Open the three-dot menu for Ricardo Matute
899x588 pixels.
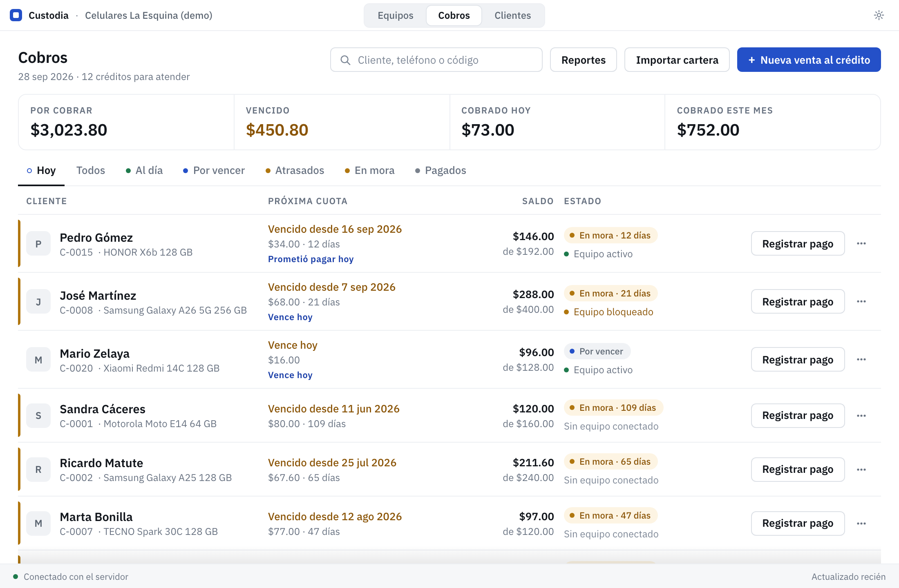pos(861,470)
